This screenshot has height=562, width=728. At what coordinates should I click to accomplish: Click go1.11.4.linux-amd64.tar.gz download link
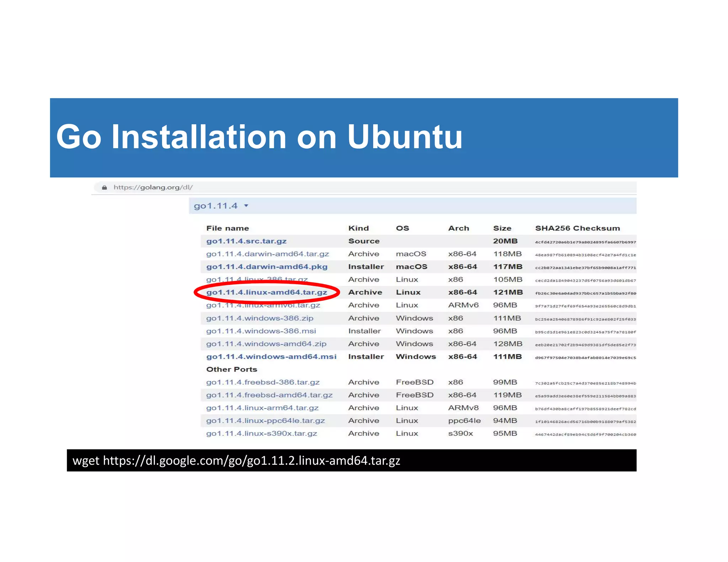[x=267, y=292]
